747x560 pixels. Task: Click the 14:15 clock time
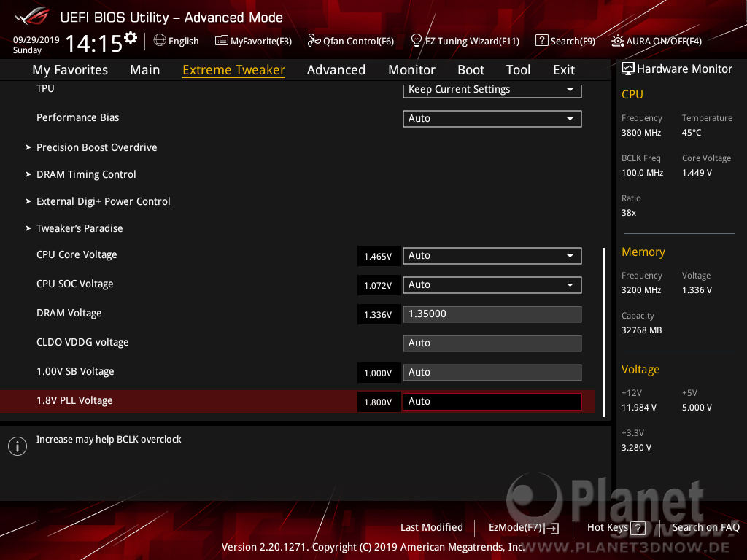click(94, 44)
